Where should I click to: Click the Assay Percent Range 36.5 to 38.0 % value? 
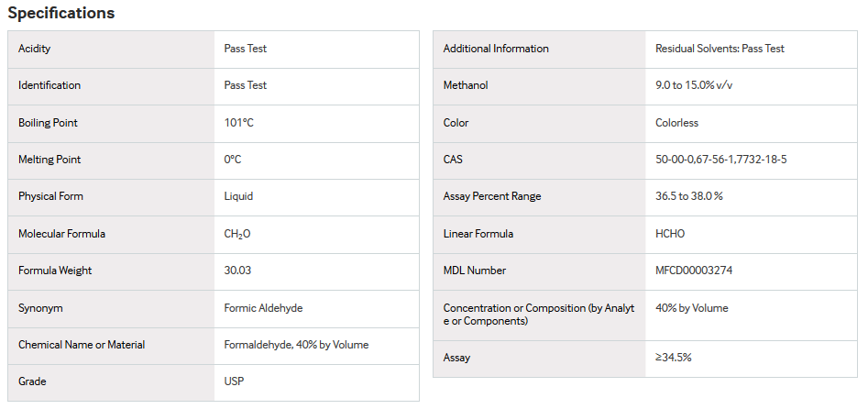click(689, 196)
